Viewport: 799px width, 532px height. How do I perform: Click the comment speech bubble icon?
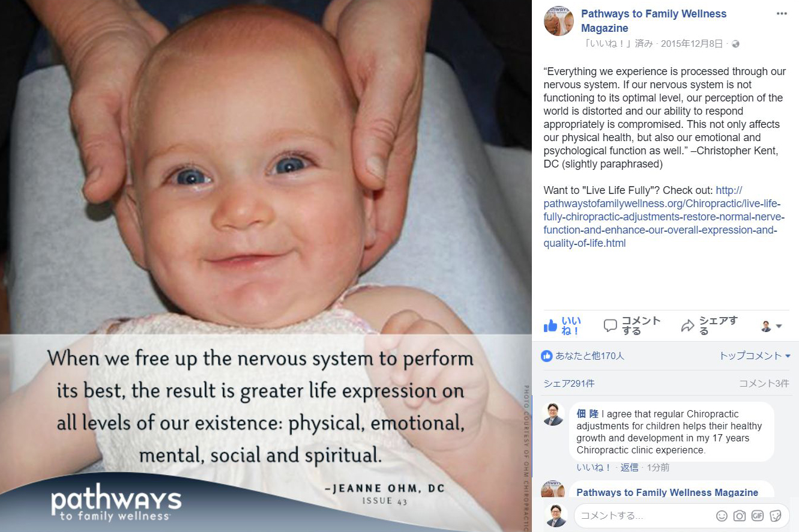click(x=610, y=326)
